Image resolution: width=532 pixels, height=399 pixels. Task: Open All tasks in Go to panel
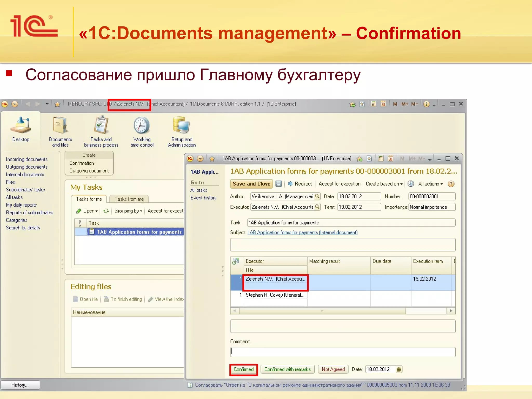(x=199, y=190)
